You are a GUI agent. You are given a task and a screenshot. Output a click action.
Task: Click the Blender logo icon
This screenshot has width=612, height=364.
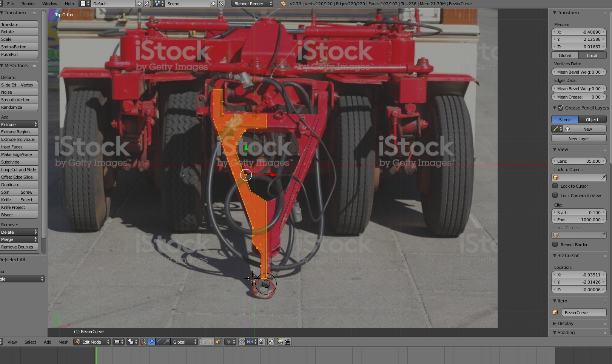(x=284, y=3)
